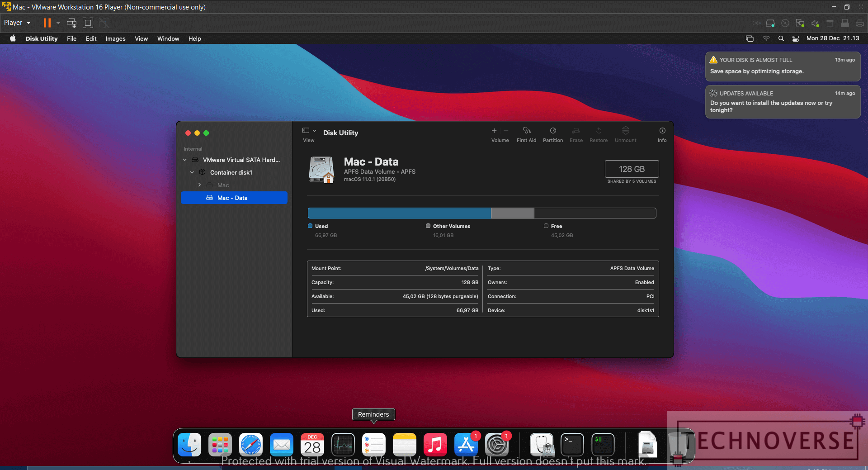868x470 pixels.
Task: Open the Partition tool
Action: pos(553,131)
